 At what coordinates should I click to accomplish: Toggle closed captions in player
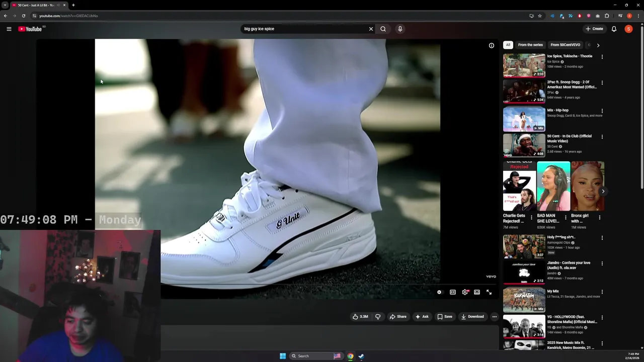point(453,292)
